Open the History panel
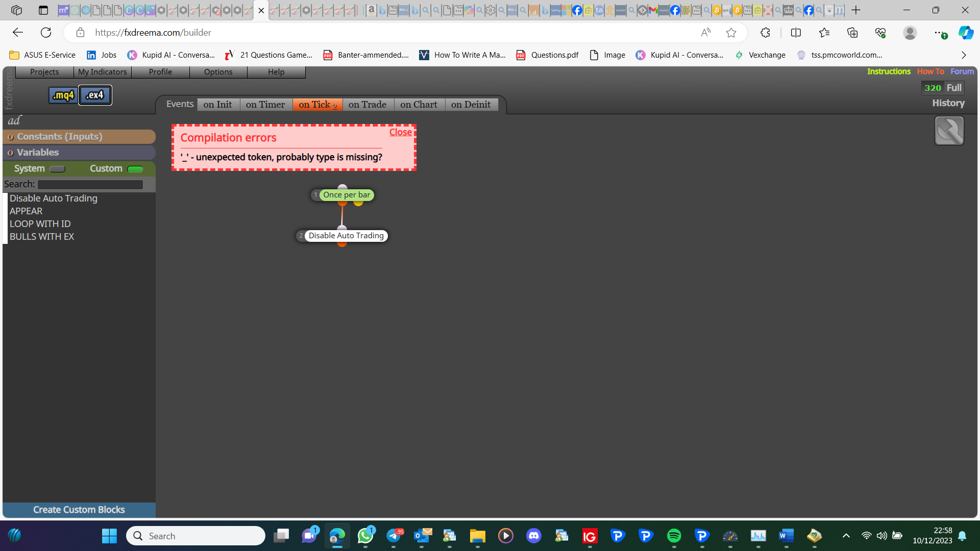 (x=948, y=103)
